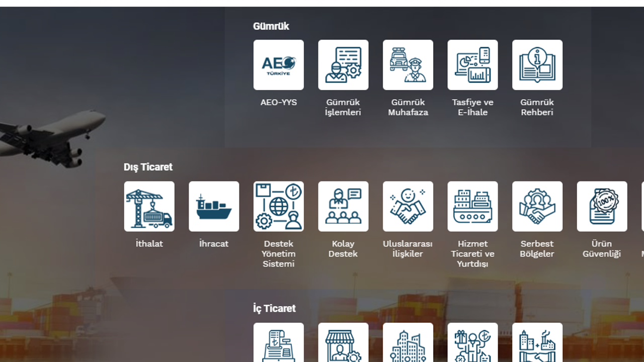The height and width of the screenshot is (362, 644).
Task: Click Uluslararası İlişkiler handshake icon
Action: click(x=408, y=206)
